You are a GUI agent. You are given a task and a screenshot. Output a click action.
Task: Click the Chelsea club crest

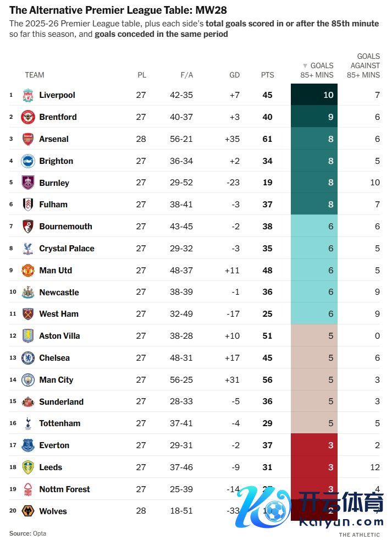click(x=27, y=358)
